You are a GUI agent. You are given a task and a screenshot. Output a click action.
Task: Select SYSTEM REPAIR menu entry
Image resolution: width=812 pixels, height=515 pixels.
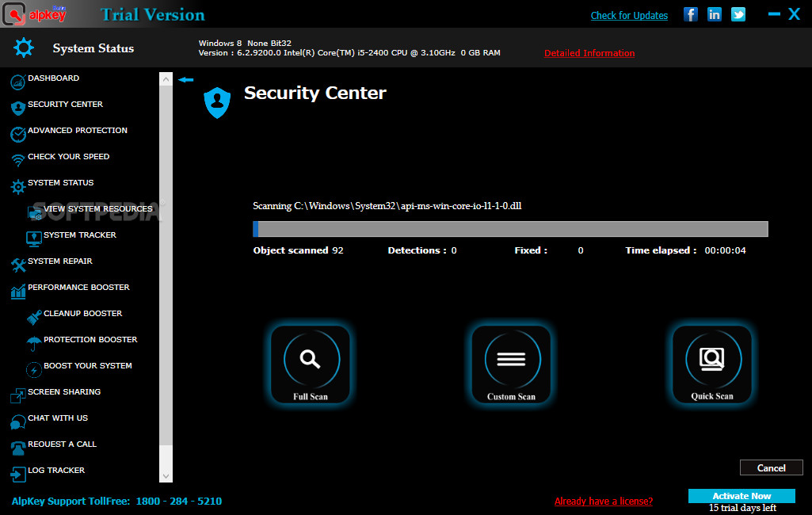(x=60, y=261)
